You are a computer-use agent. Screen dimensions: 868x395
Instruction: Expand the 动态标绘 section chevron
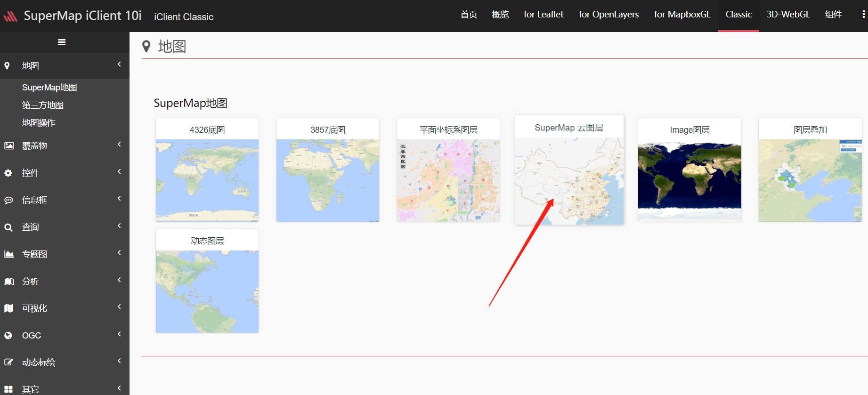(x=119, y=361)
